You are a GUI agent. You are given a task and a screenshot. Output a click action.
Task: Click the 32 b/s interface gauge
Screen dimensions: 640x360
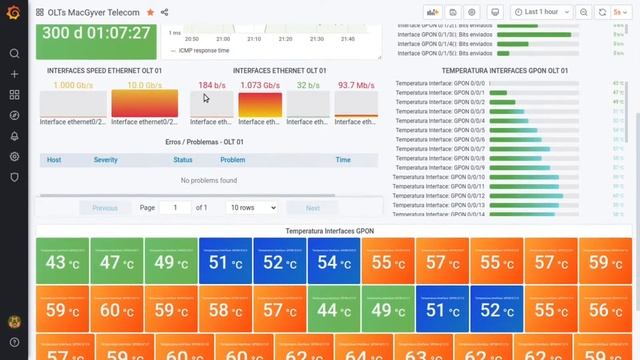click(x=308, y=104)
